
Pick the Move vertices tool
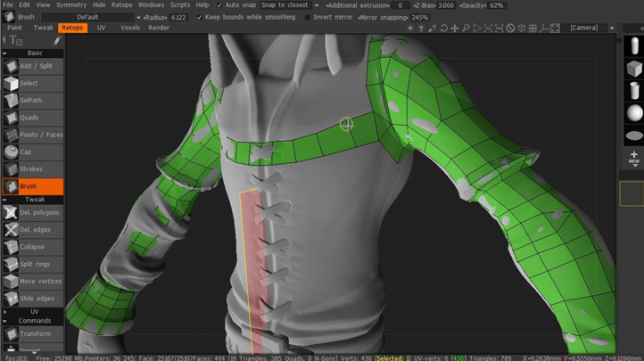click(33, 282)
